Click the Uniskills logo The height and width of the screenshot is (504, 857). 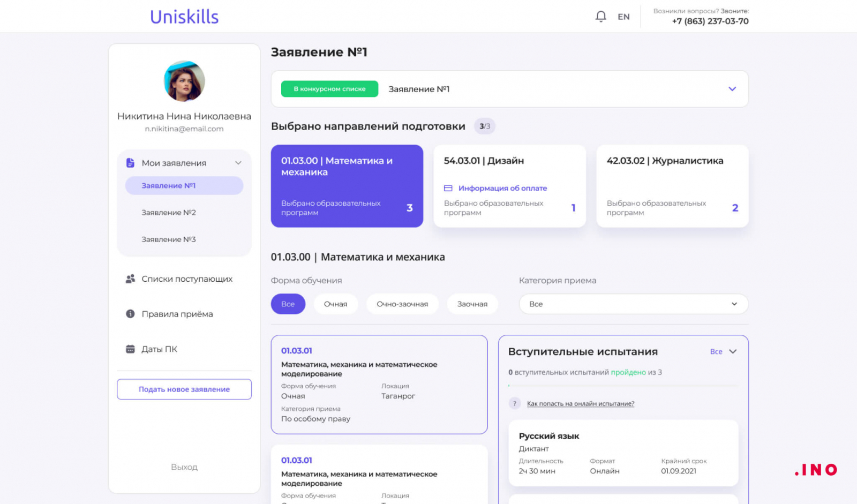click(184, 17)
